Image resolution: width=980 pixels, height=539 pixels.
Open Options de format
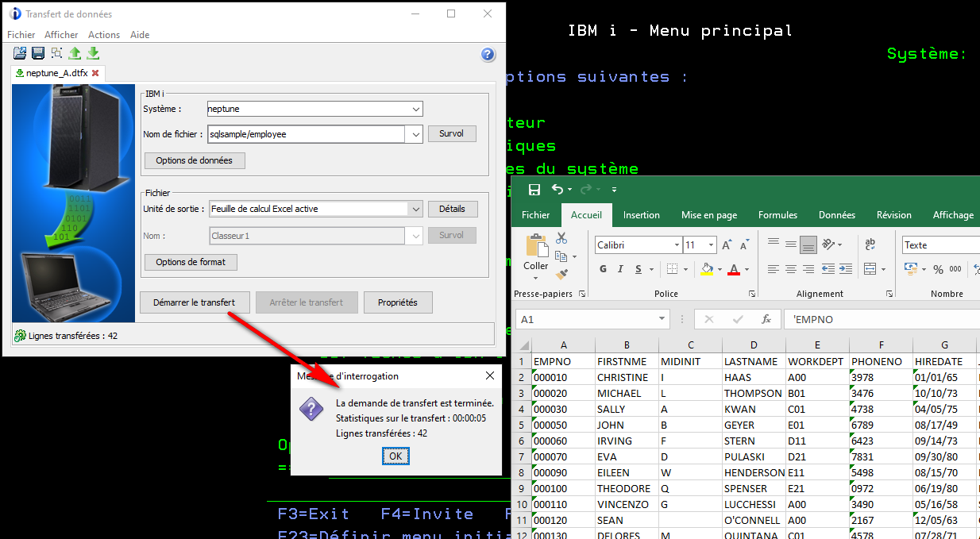coord(191,262)
